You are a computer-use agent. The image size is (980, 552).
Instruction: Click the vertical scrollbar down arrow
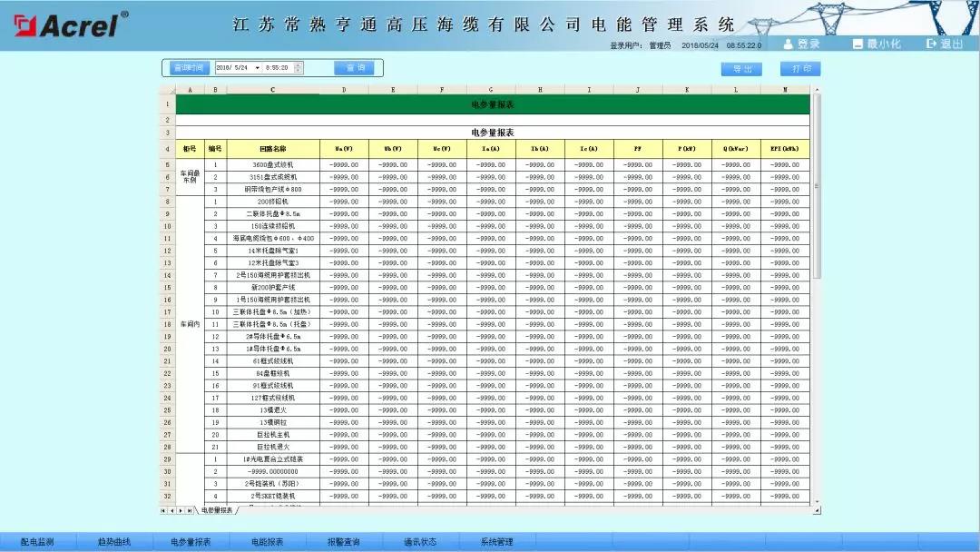coord(817,501)
